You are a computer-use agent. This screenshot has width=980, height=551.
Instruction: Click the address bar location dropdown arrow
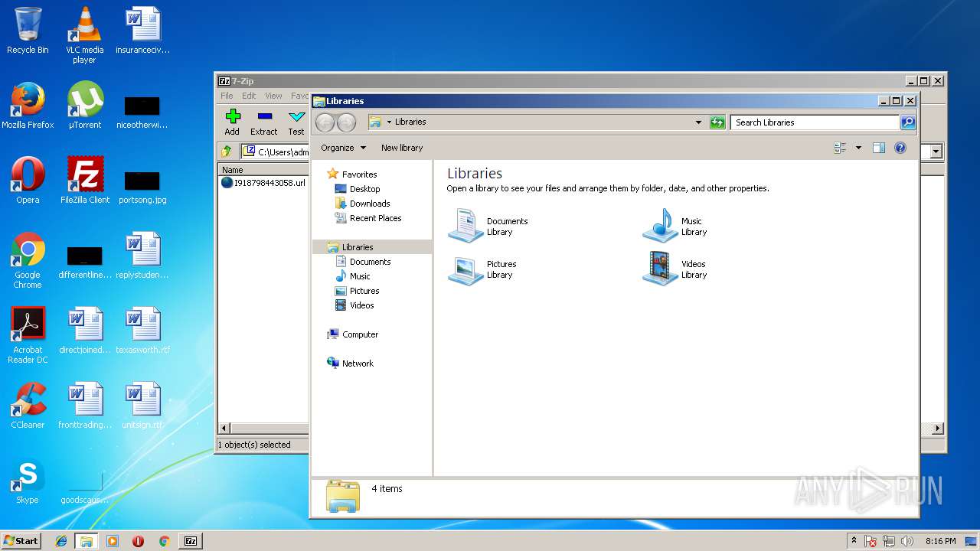click(x=389, y=122)
